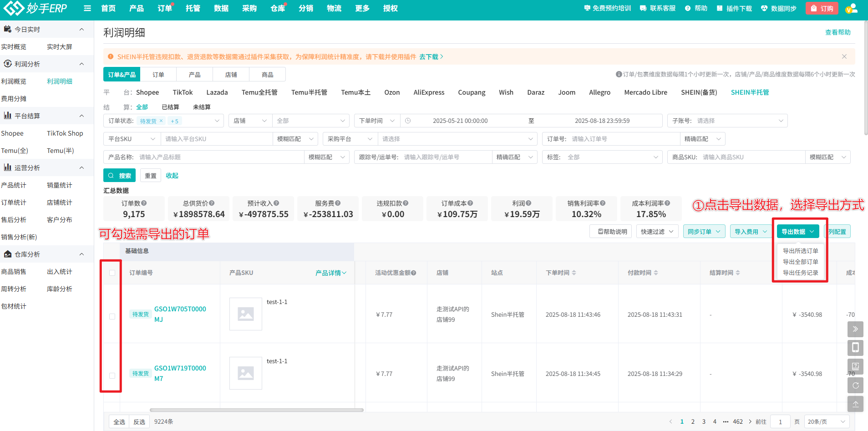
Task: Click the 重置 button
Action: click(x=151, y=175)
